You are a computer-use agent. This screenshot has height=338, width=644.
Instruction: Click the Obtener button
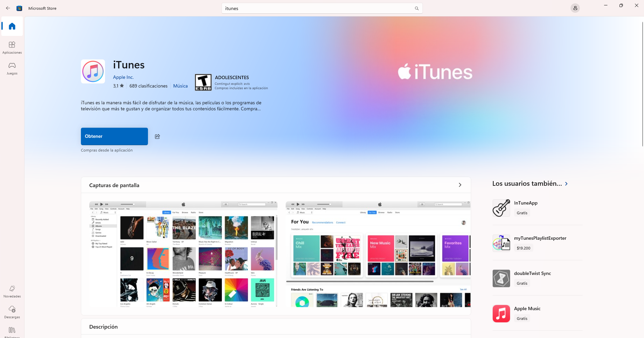click(114, 136)
